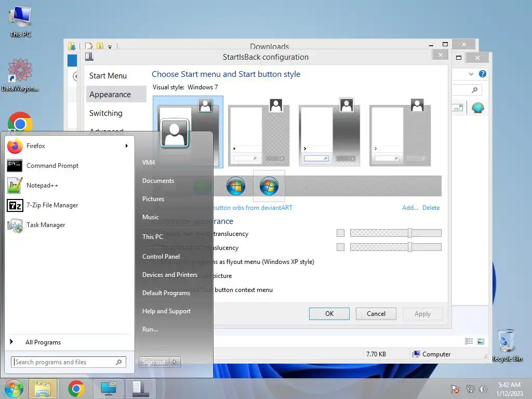Viewport: 532px width, 399px height.
Task: Click the seashell icon in the Downloads window
Action: coord(478,108)
